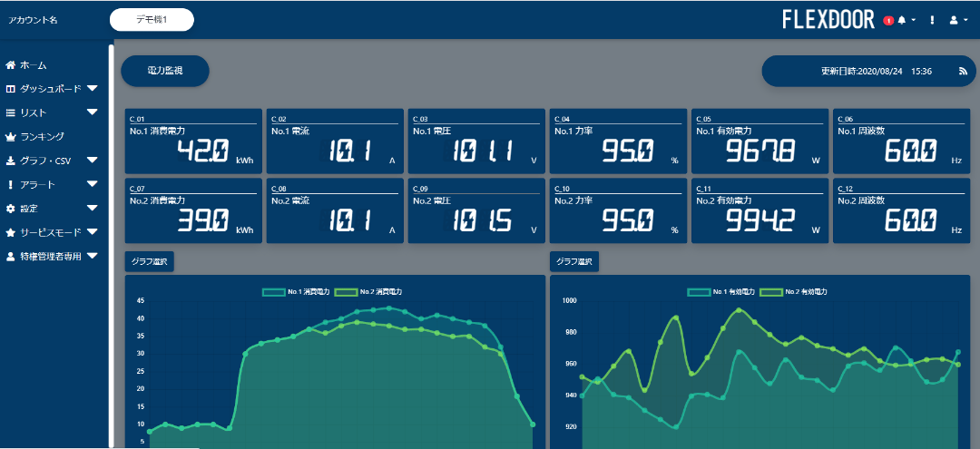Expand the アラート submenu arrow
This screenshot has width=980, height=449.
tap(93, 184)
